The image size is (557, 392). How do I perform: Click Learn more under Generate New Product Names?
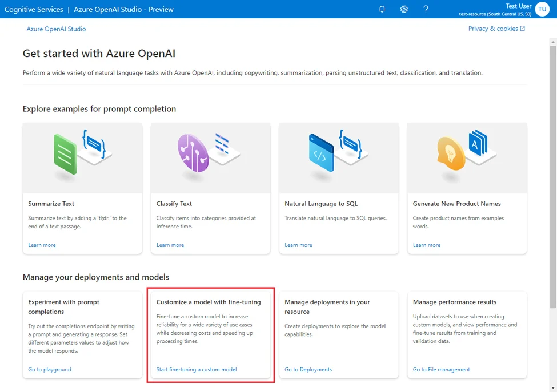(x=427, y=245)
